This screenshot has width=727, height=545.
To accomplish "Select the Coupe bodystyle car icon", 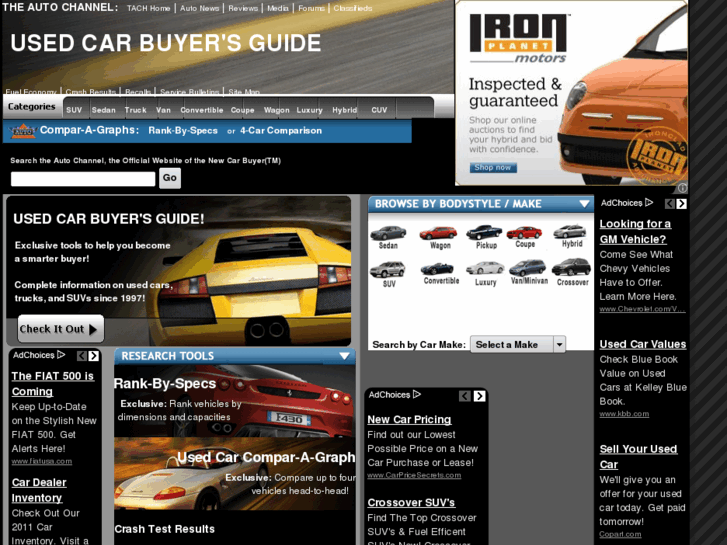I will pos(524,232).
